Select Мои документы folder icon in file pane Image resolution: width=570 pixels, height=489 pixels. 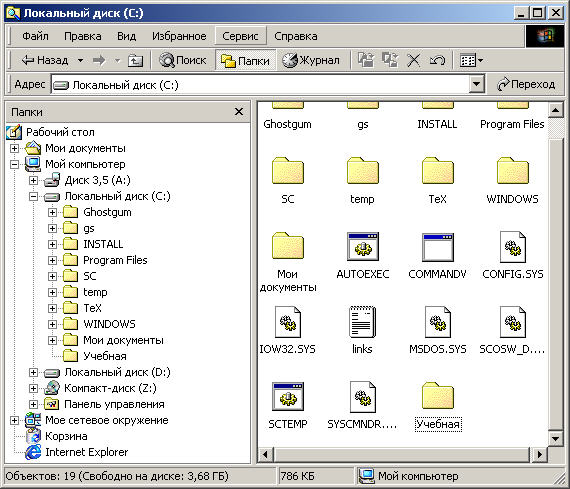(288, 246)
